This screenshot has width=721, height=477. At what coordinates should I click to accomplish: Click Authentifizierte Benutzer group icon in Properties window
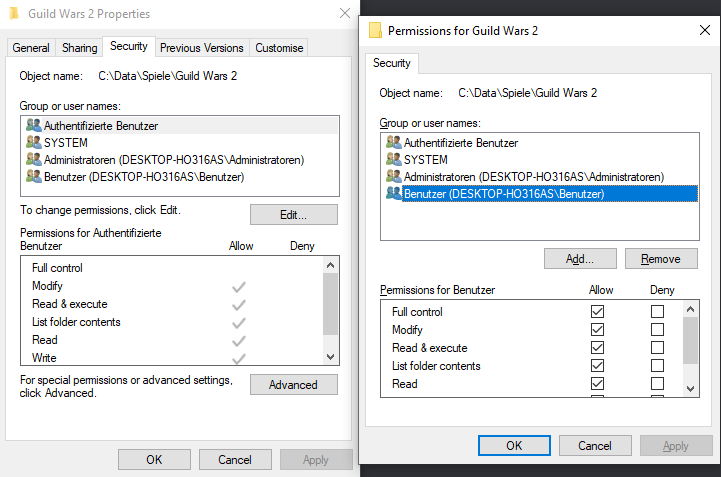[34, 125]
